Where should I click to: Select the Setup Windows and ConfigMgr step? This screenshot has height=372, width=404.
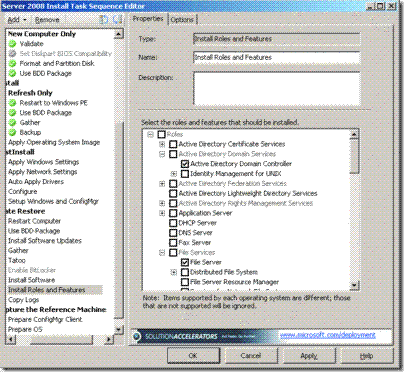click(53, 201)
